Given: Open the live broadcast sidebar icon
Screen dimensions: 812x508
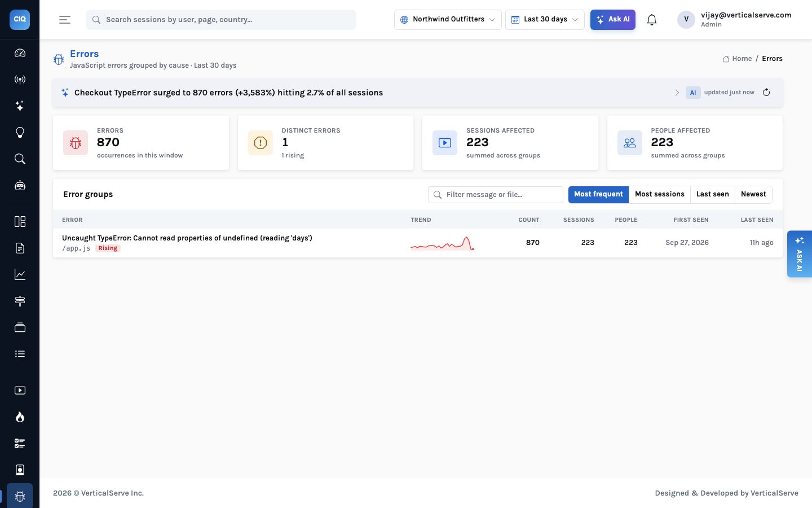Looking at the screenshot, I should [20, 80].
